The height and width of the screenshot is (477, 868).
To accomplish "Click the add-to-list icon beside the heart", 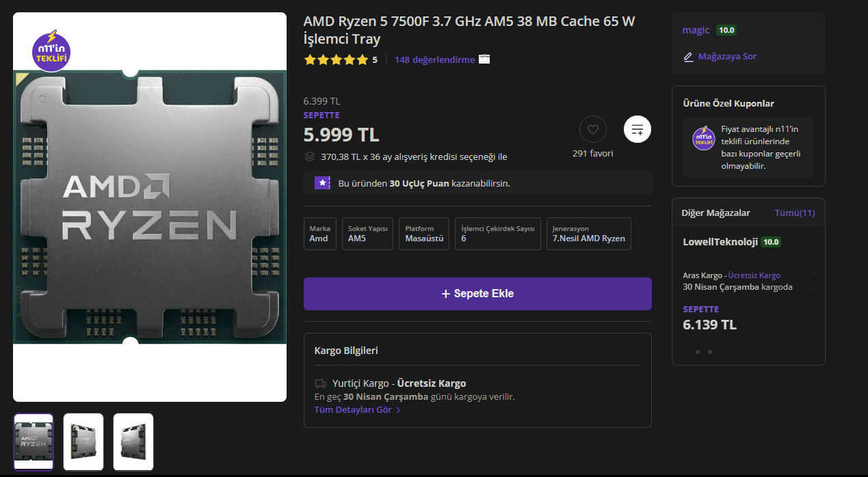I will pos(637,129).
